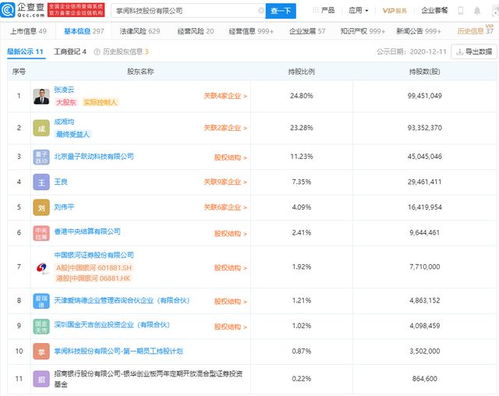The height and width of the screenshot is (396, 499).
Task: Expand 关联6家企业 for 刘伟平
Action: coord(226,207)
